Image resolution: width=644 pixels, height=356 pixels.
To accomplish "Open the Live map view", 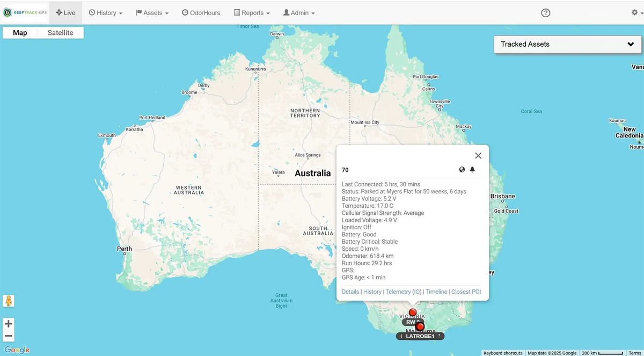I will point(65,12).
